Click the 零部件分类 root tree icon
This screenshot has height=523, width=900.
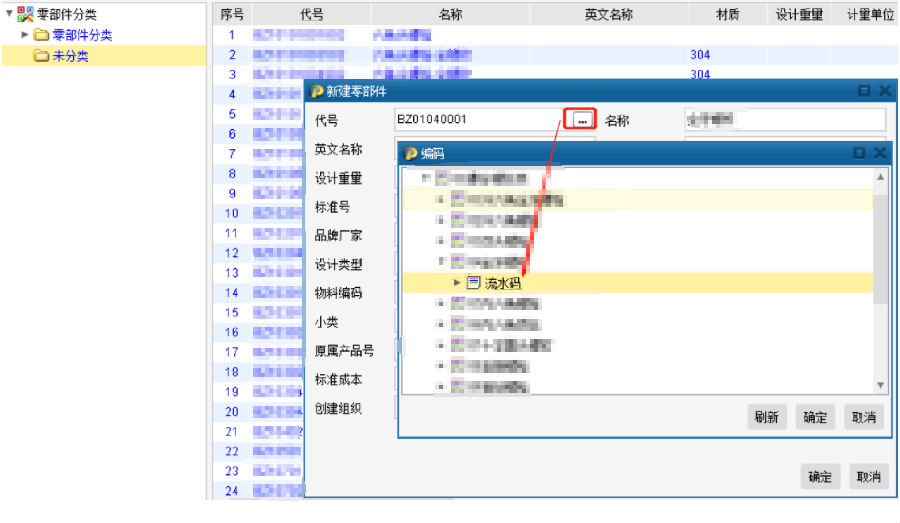tap(25, 14)
